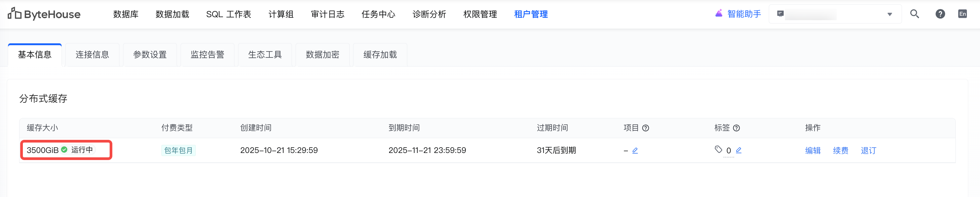
Task: Click the edit pencil next to 标签 count
Action: click(x=739, y=151)
